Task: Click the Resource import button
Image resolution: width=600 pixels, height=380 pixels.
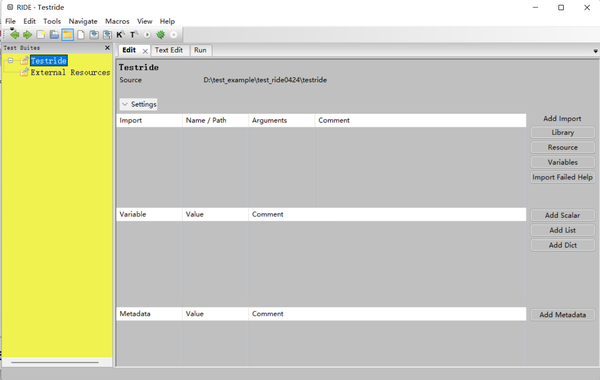Action: [562, 147]
